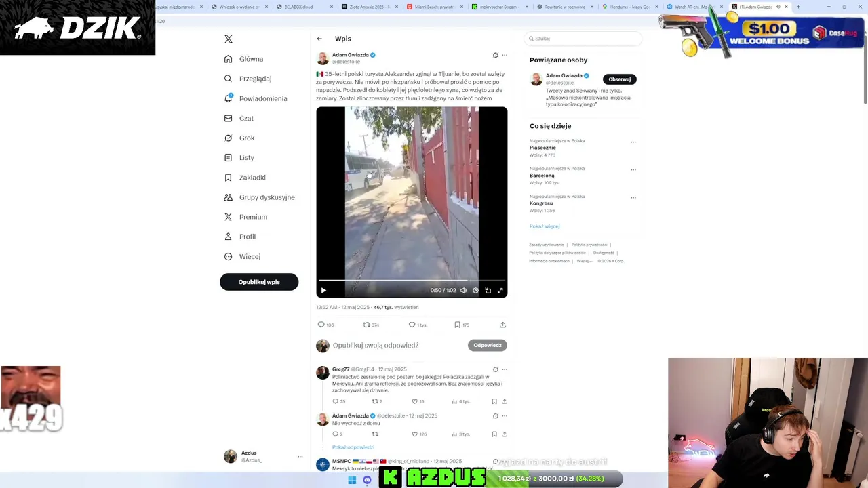This screenshot has width=868, height=488.
Task: Click the Grok icon on Greg77's reply
Action: pyautogui.click(x=495, y=369)
